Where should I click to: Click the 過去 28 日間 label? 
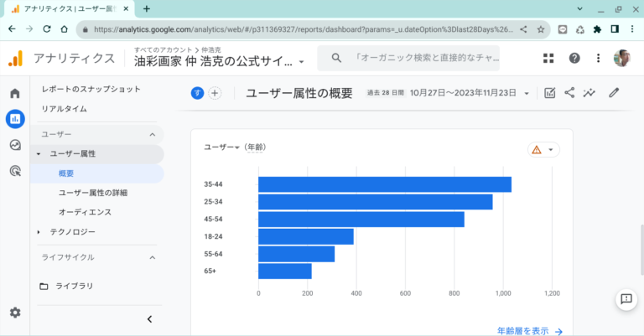pyautogui.click(x=385, y=93)
